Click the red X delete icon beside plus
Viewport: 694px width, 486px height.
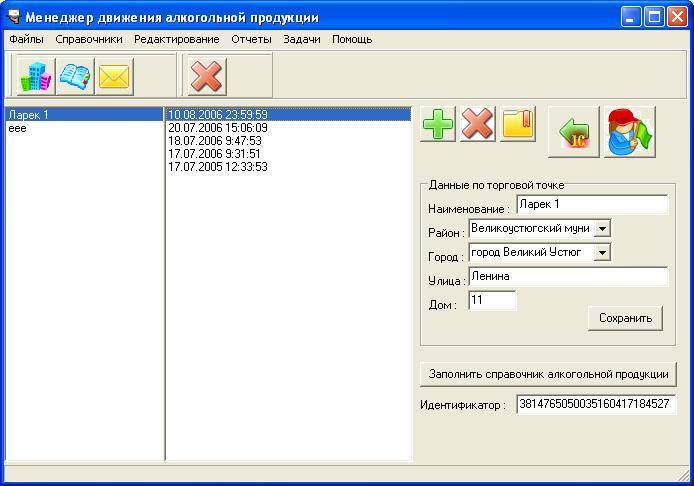[477, 124]
